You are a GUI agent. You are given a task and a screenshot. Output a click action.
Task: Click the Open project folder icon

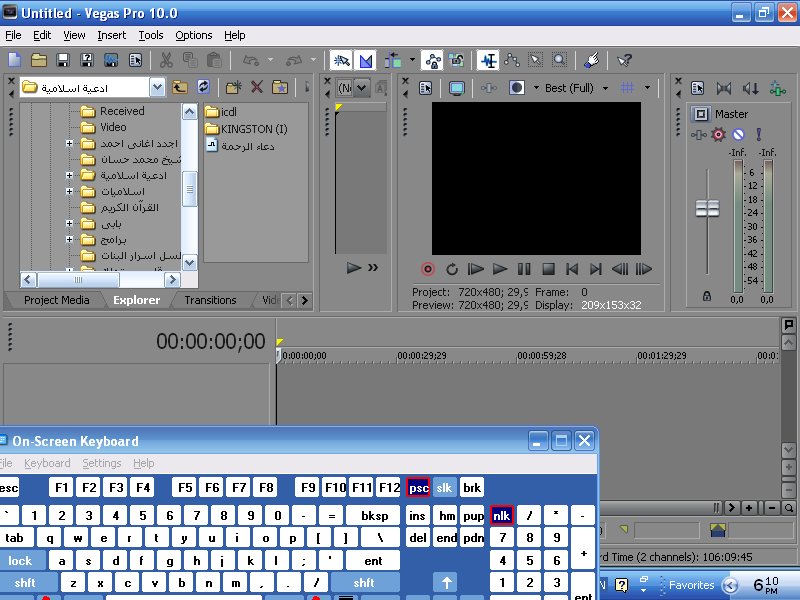(39, 60)
